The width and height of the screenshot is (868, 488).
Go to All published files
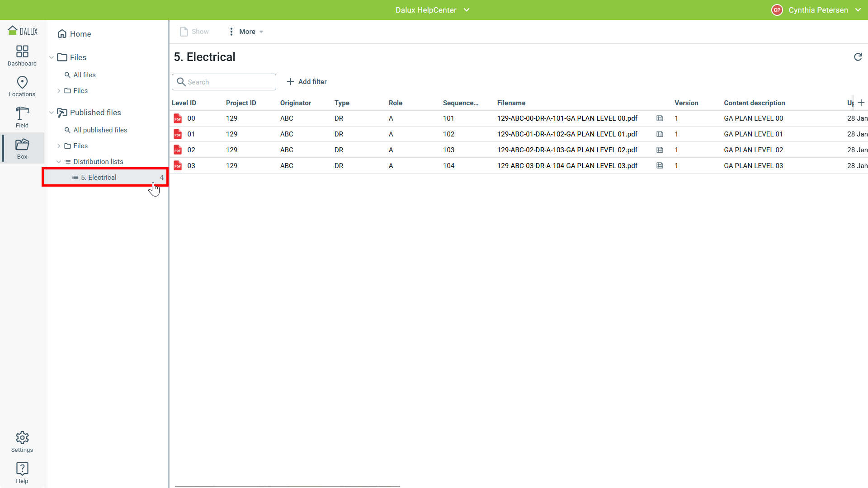click(100, 130)
